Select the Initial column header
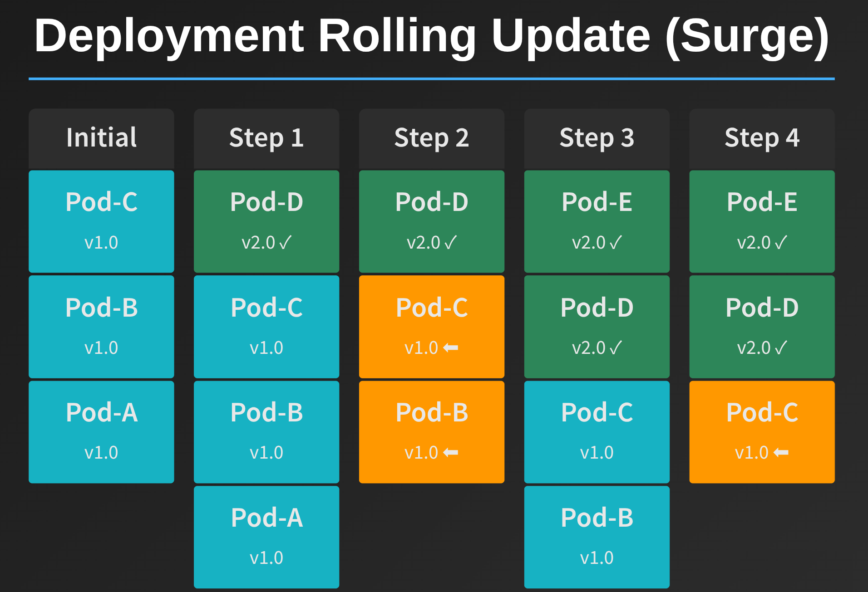 (101, 138)
